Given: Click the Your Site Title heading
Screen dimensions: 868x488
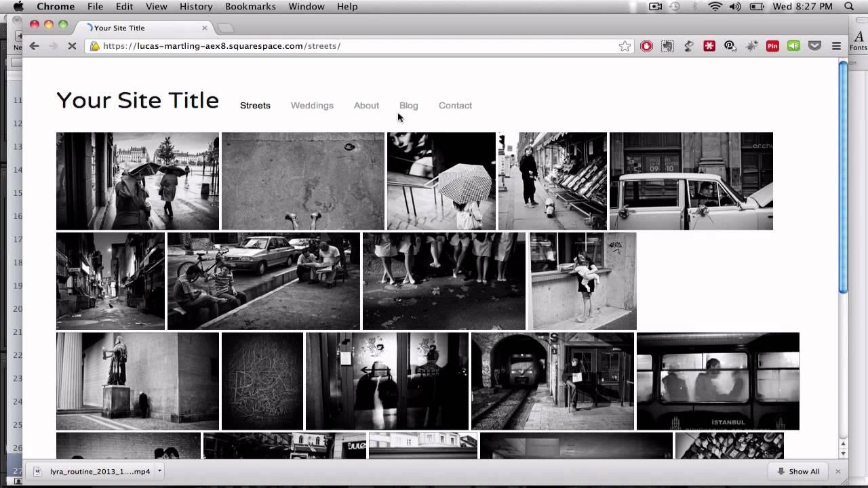Looking at the screenshot, I should (x=138, y=100).
